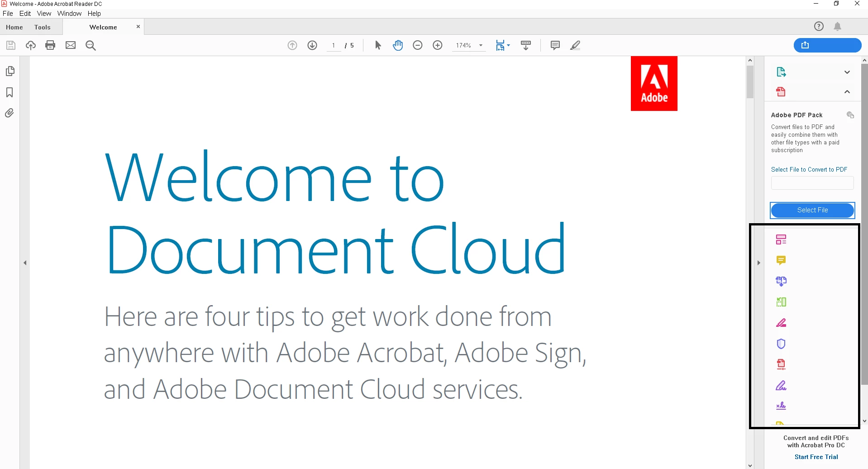Image resolution: width=868 pixels, height=469 pixels.
Task: Collapse right tools pane arrow
Action: click(x=759, y=263)
